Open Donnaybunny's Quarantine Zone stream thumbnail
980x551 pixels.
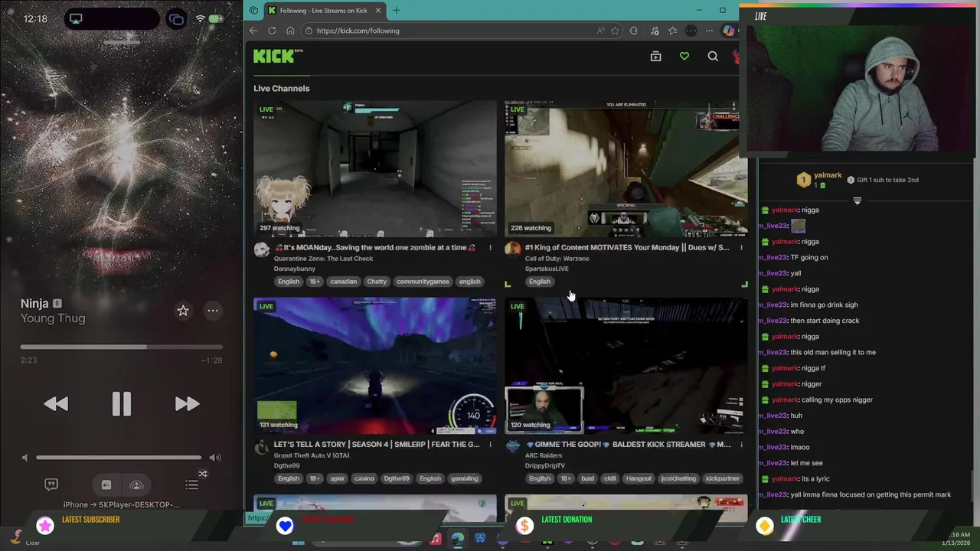pyautogui.click(x=375, y=168)
